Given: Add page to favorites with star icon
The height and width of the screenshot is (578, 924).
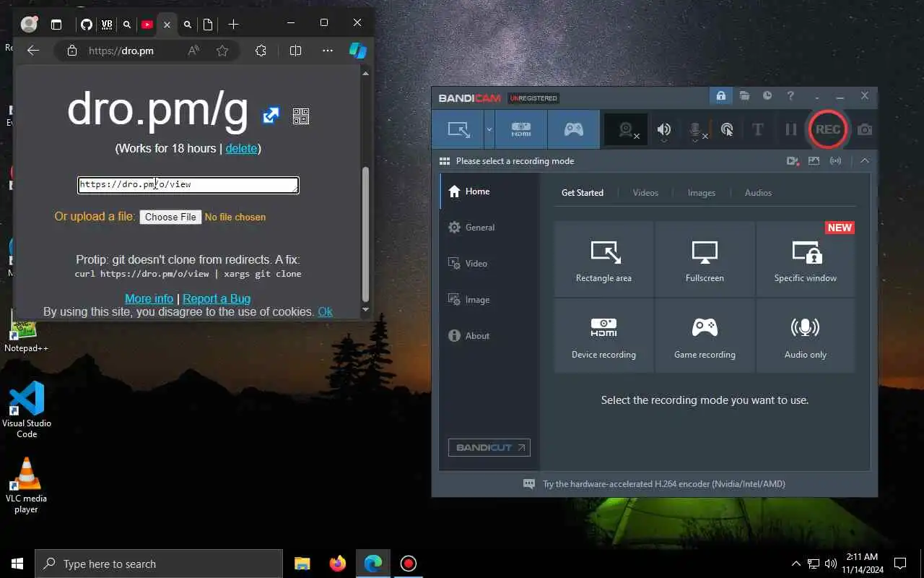Looking at the screenshot, I should click(222, 51).
